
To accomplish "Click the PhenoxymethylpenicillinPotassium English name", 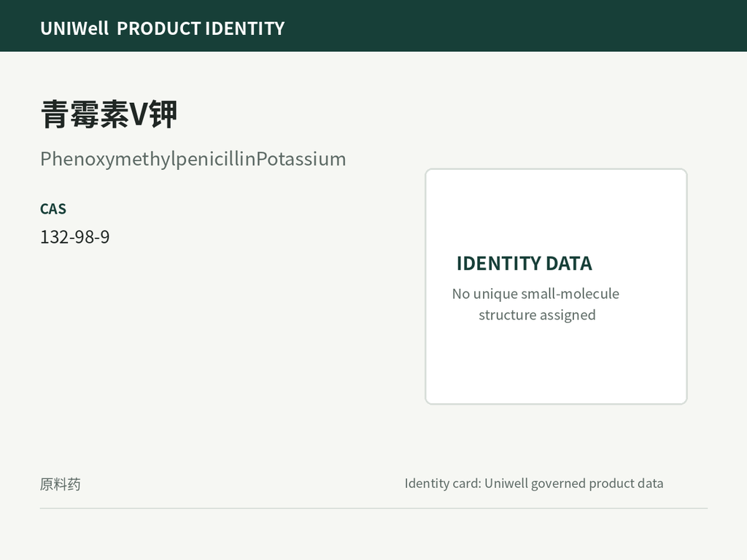I will coord(193,159).
